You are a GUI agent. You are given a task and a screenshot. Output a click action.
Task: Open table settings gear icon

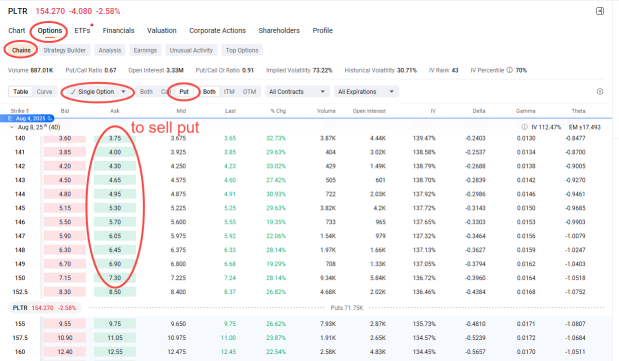tap(600, 92)
